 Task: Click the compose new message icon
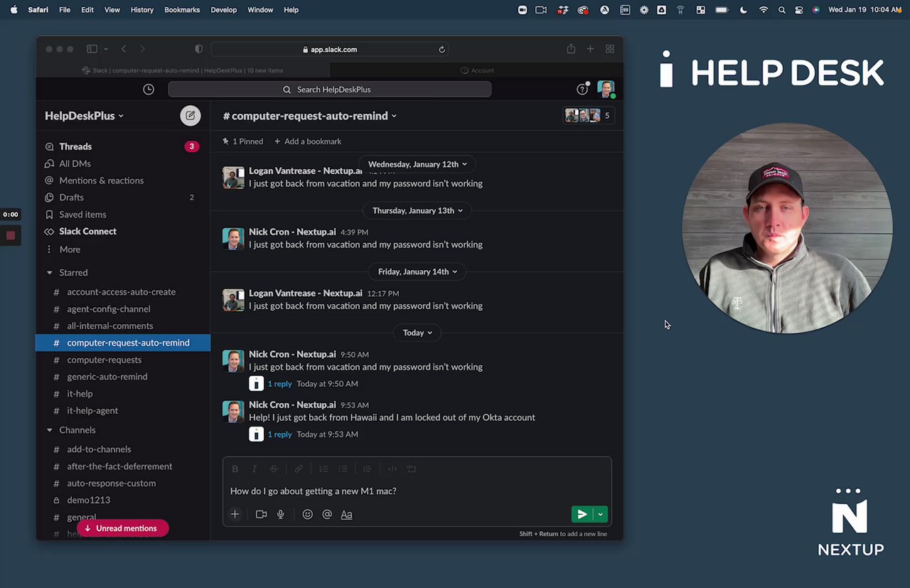pyautogui.click(x=190, y=116)
